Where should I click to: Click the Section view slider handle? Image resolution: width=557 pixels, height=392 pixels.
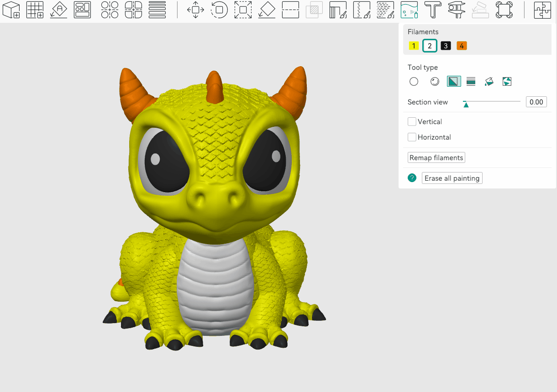tap(466, 105)
